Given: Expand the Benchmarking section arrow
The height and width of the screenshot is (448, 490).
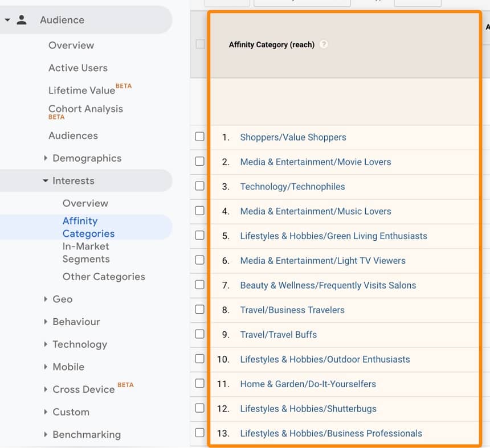Looking at the screenshot, I should click(x=46, y=434).
